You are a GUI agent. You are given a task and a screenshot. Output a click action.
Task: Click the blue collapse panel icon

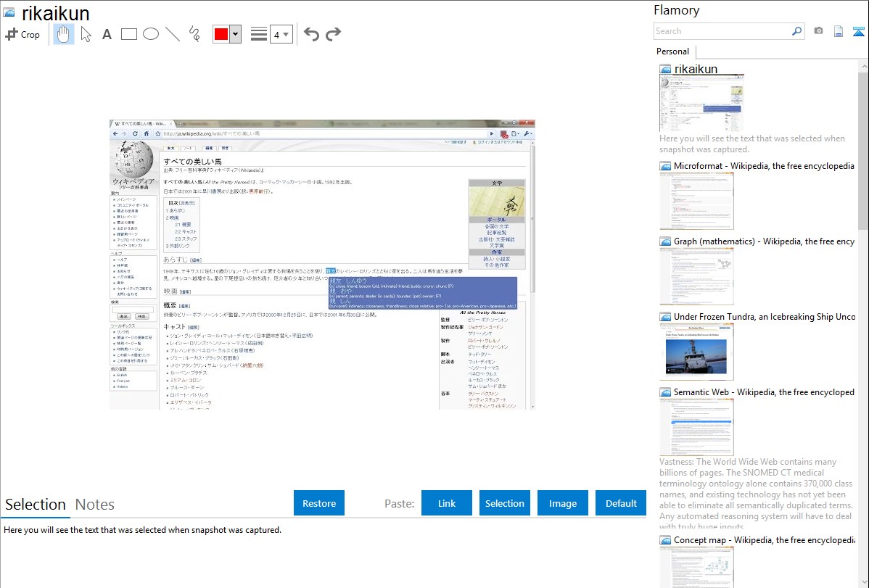(x=858, y=31)
